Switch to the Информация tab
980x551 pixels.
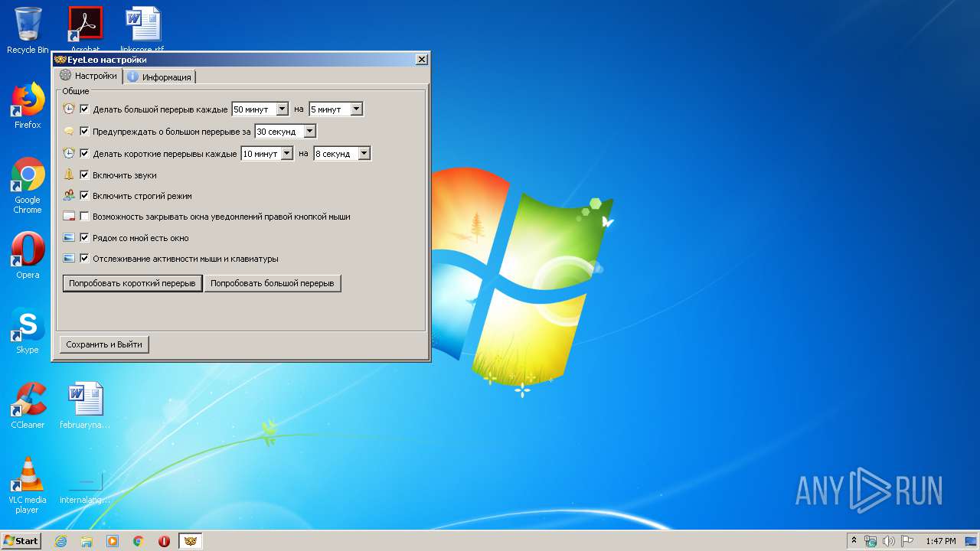coord(159,77)
